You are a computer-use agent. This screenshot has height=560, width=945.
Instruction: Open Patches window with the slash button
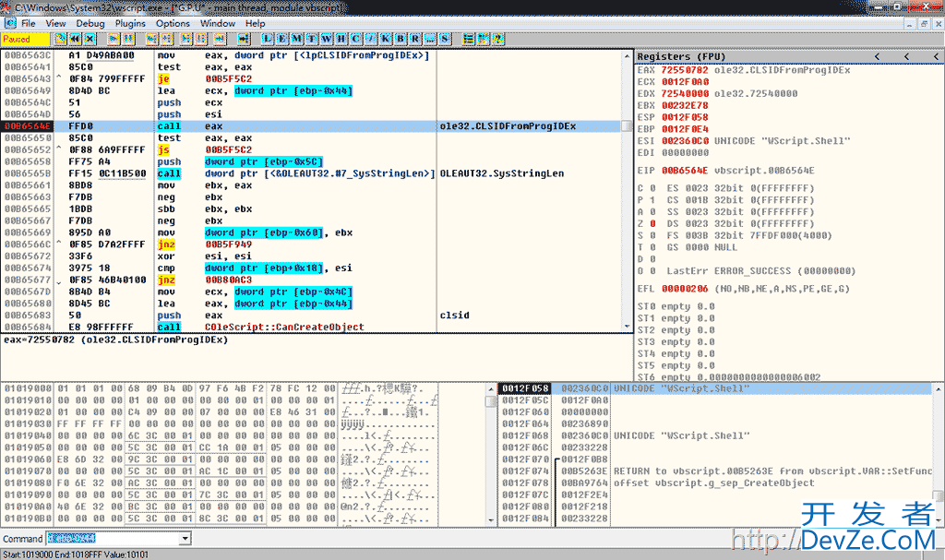coord(371,39)
